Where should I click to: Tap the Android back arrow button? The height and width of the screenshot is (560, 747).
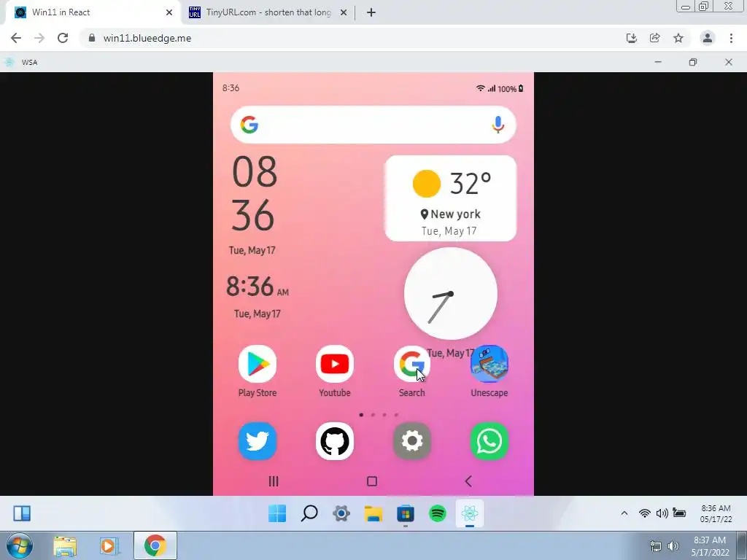468,481
